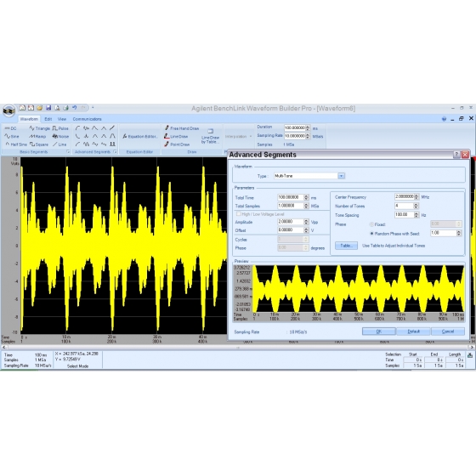Click the greyed Redo arrow icon
The width and height of the screenshot is (476, 476).
[x=83, y=108]
